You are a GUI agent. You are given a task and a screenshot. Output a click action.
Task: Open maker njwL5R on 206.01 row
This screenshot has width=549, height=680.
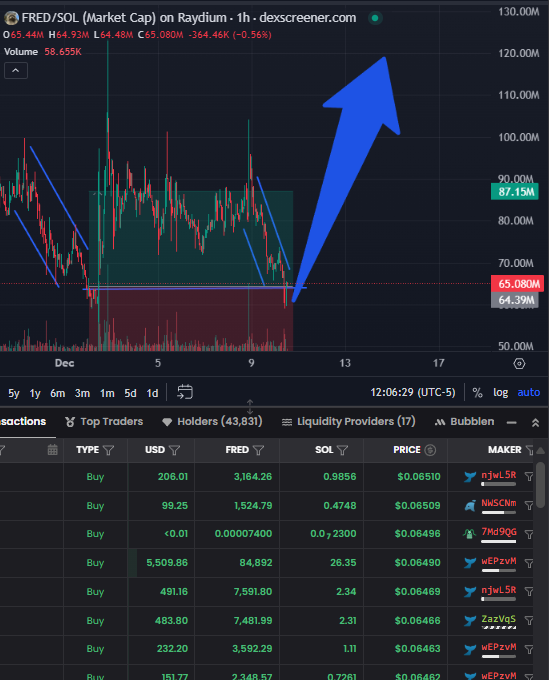click(499, 475)
